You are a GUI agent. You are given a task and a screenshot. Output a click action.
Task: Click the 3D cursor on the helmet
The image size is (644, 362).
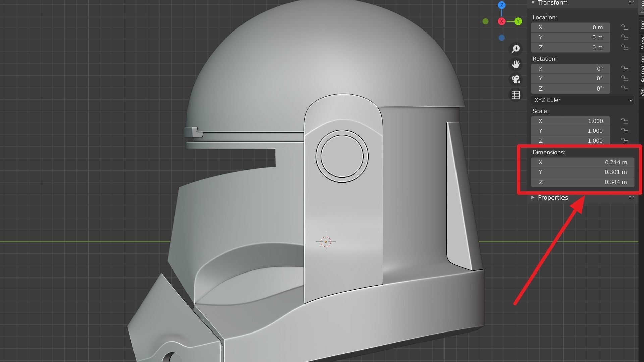coord(326,241)
